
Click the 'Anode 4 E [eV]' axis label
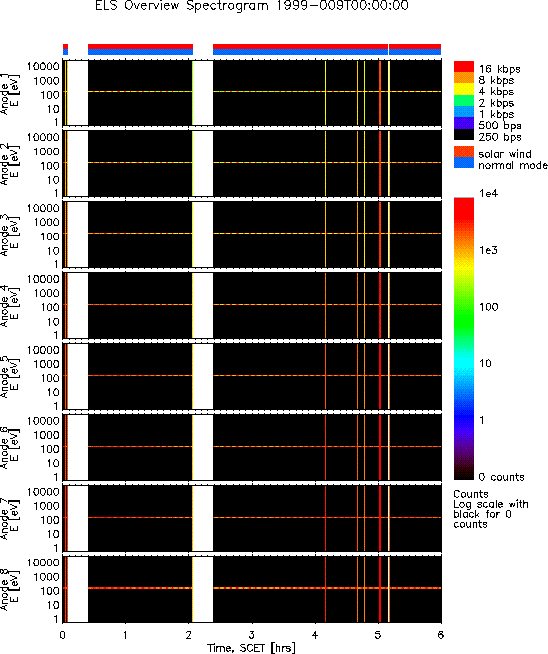click(9, 307)
